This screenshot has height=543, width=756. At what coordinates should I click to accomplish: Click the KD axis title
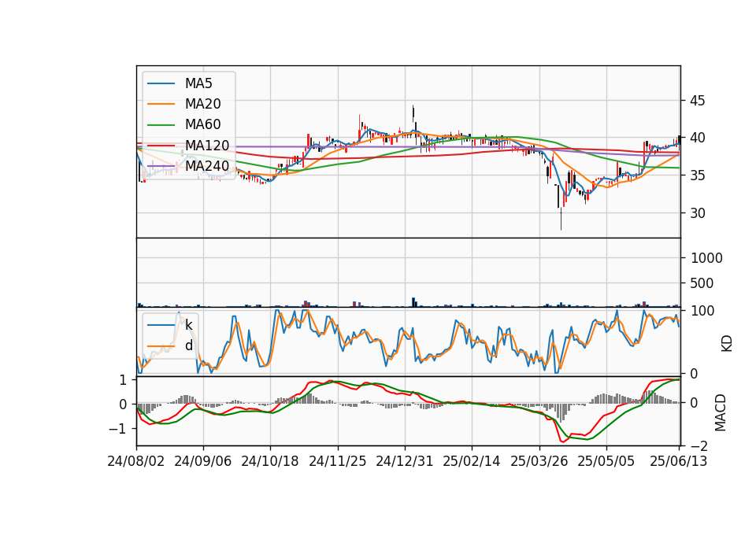tap(726, 343)
